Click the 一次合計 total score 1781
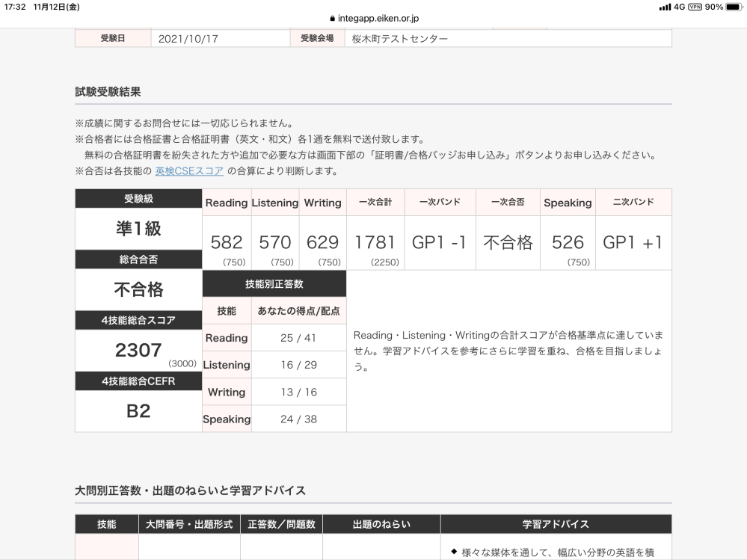 (x=375, y=242)
